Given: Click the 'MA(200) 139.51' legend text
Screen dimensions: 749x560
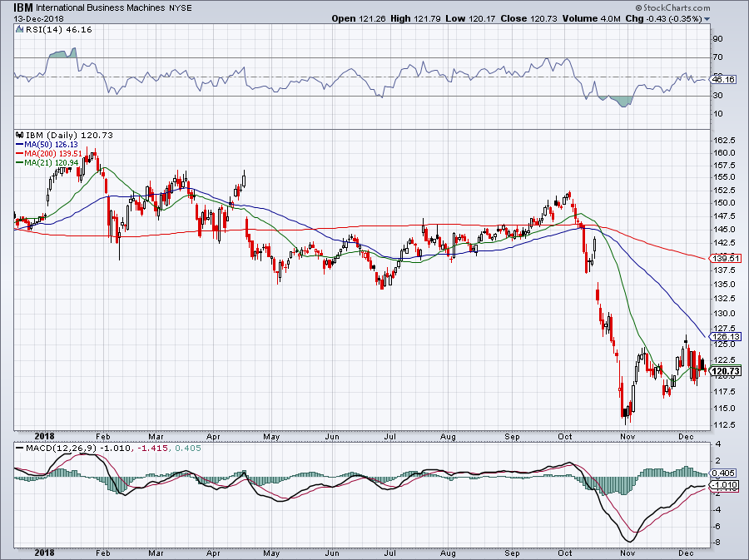Looking at the screenshot, I should click(x=53, y=154).
